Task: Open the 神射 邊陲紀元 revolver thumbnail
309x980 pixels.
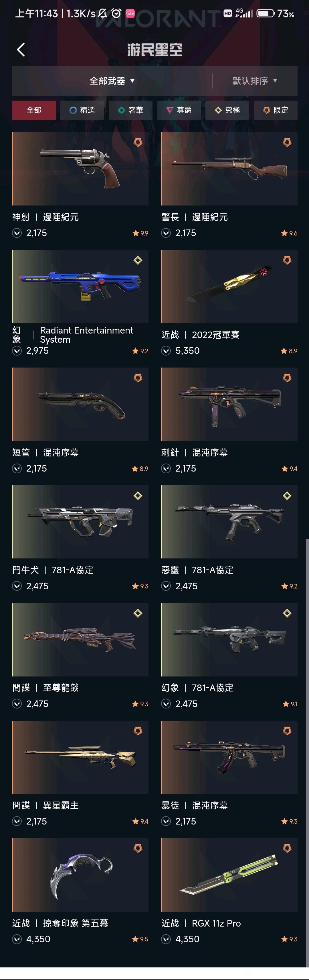Action: (80, 169)
